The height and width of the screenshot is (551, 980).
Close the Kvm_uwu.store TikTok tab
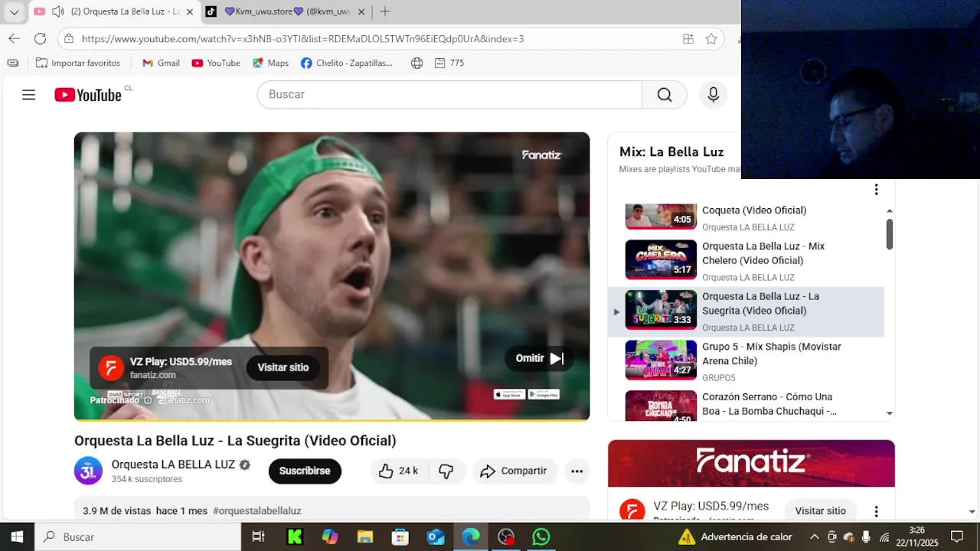tap(361, 11)
